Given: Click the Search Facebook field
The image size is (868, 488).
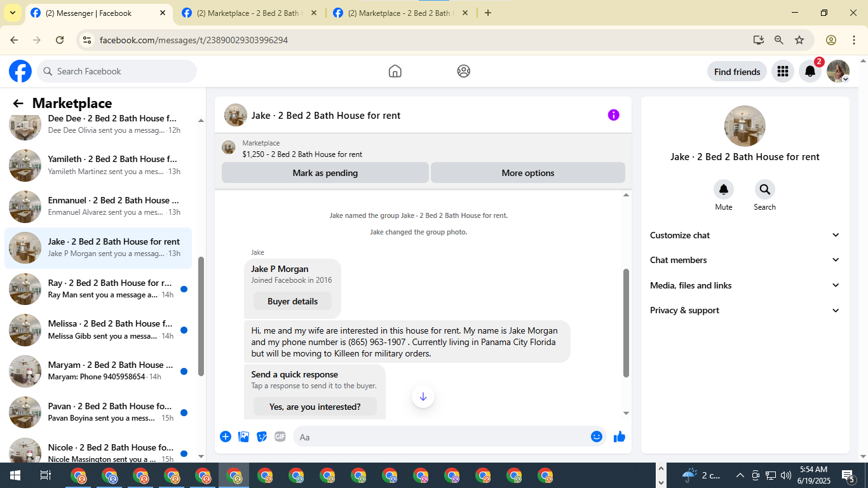Looking at the screenshot, I should click(x=117, y=71).
